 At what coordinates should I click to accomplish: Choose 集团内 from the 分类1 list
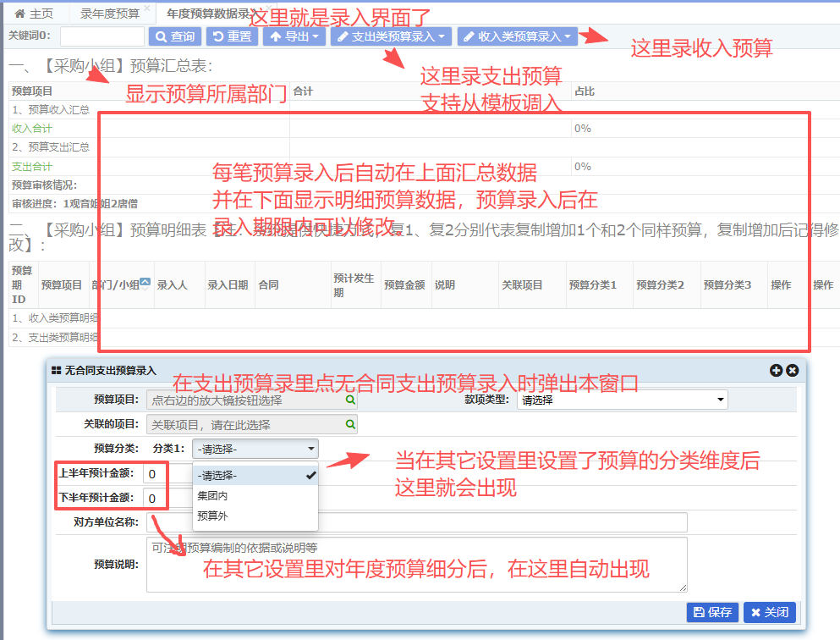[x=213, y=496]
